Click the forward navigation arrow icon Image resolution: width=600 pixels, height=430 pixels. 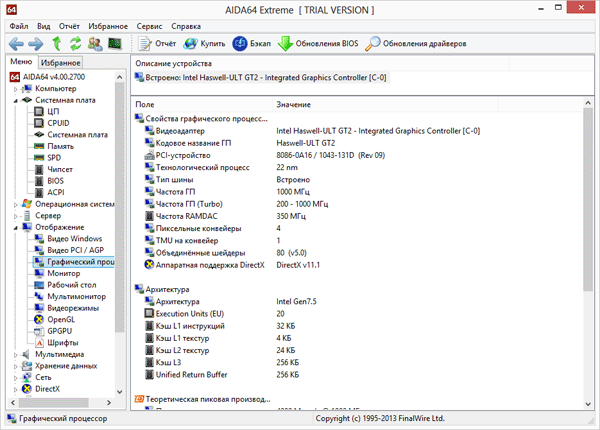36,44
